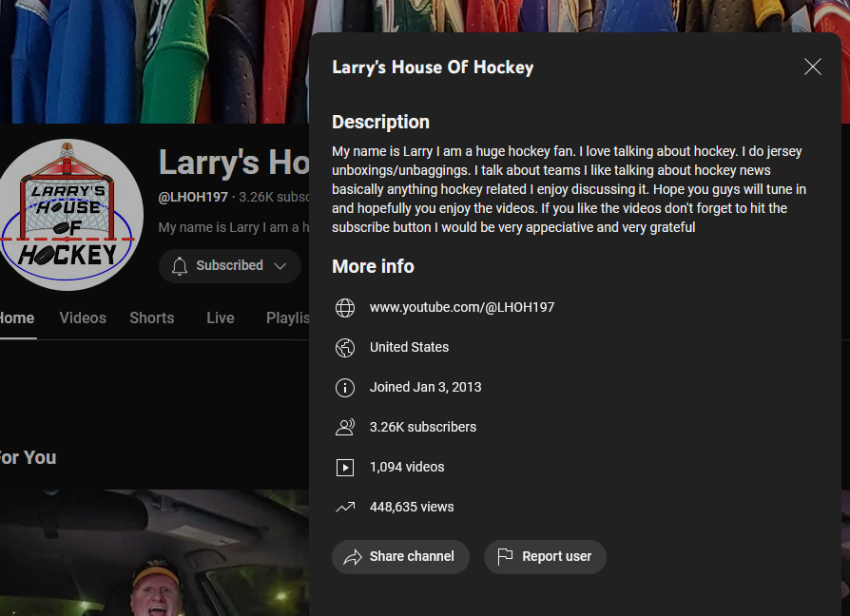Image resolution: width=850 pixels, height=616 pixels.
Task: Click the "Description" heading
Action: (380, 123)
